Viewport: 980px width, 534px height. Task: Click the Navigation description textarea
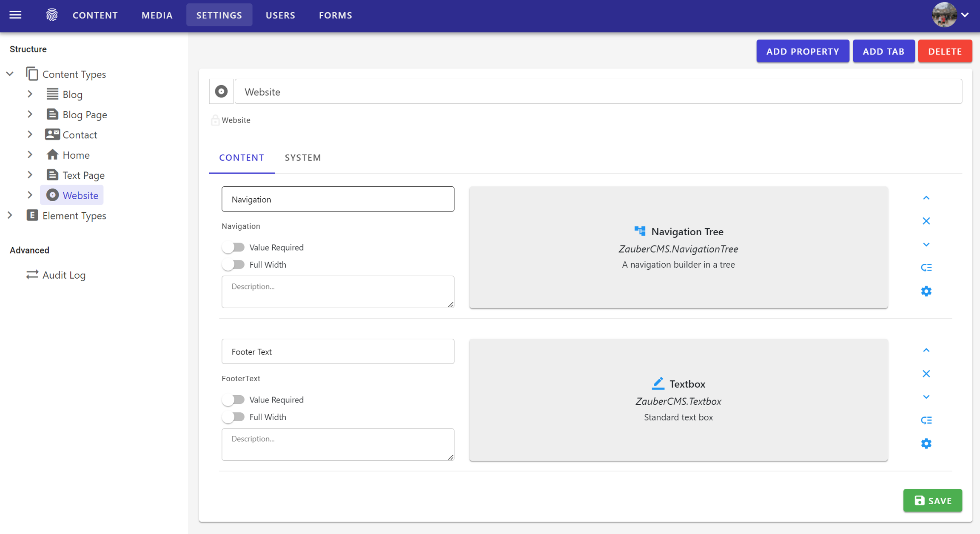(338, 292)
